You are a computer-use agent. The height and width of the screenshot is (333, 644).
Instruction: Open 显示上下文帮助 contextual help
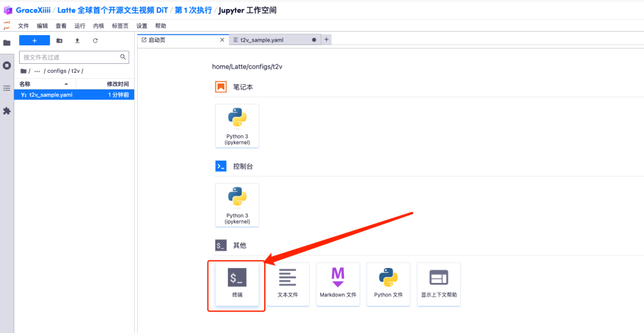coord(438,284)
